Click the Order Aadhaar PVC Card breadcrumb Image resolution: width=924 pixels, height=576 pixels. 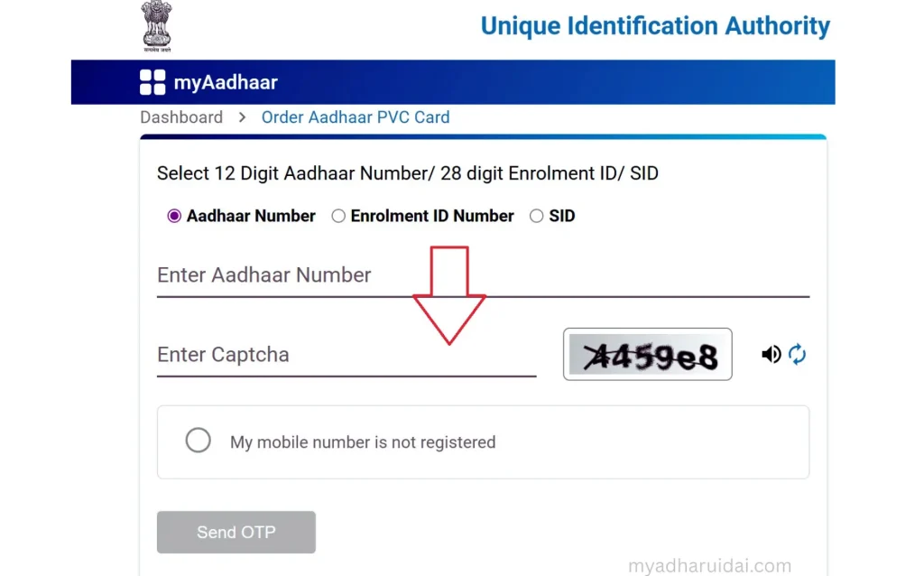[355, 117]
